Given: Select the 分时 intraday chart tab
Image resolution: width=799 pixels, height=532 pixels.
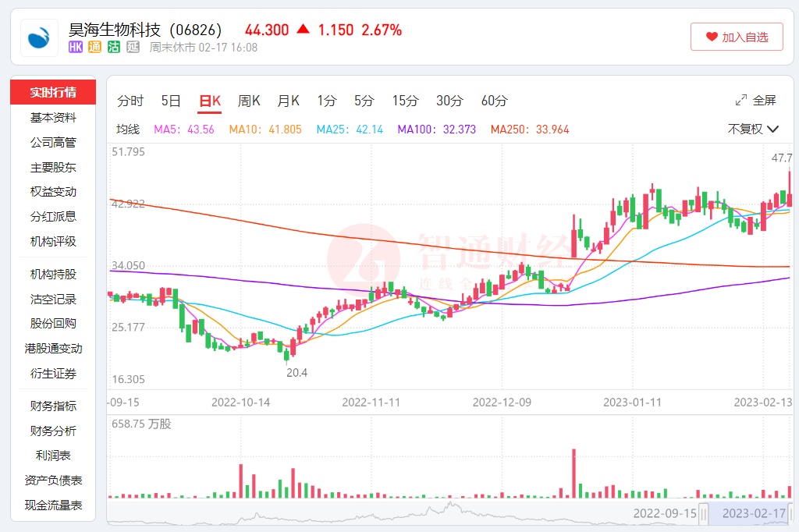Looking at the screenshot, I should click(130, 101).
